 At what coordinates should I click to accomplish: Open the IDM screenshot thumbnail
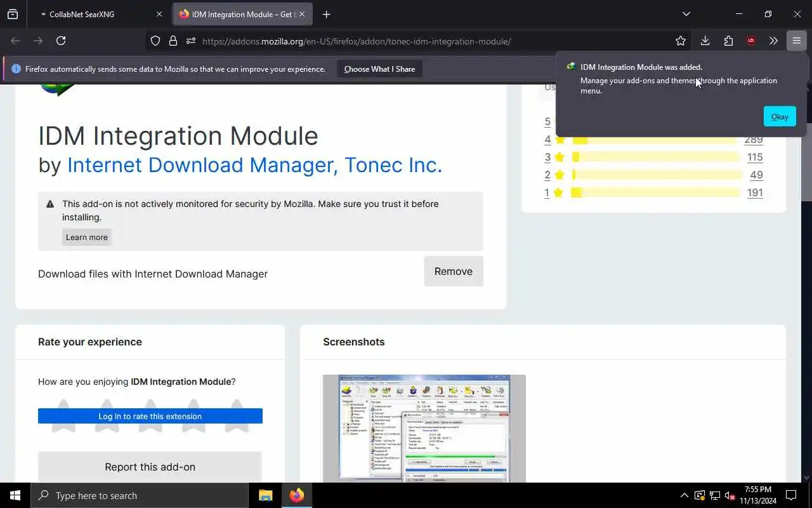[x=424, y=429]
